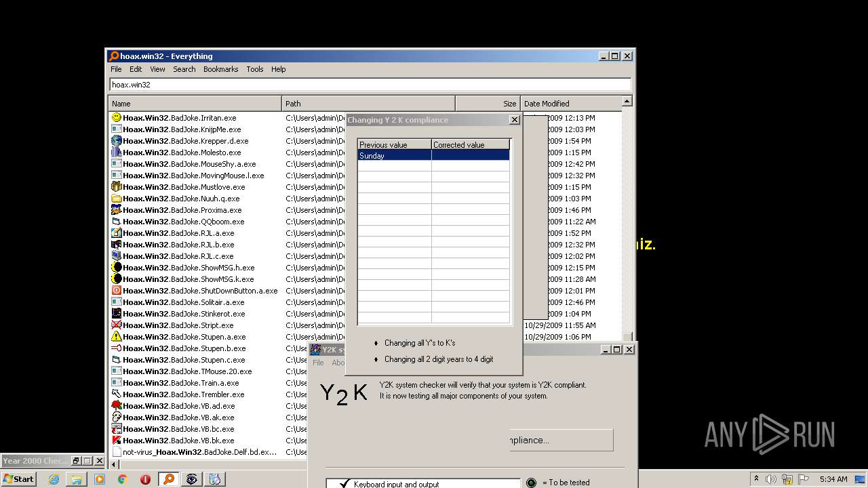This screenshot has width=868, height=488.
Task: Click the warning icon of Hoax.Win32.BadJoke.Stupen.a.exe
Action: (x=117, y=337)
